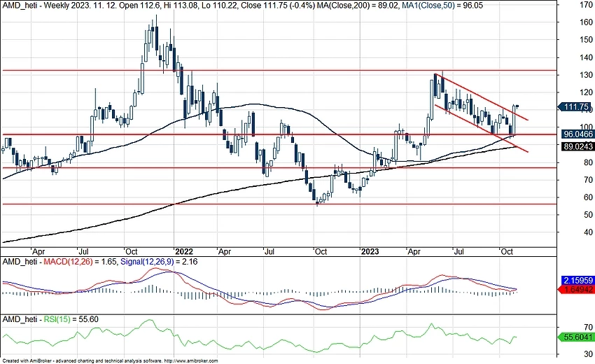Click the 70 level on RSI axis

588,327
